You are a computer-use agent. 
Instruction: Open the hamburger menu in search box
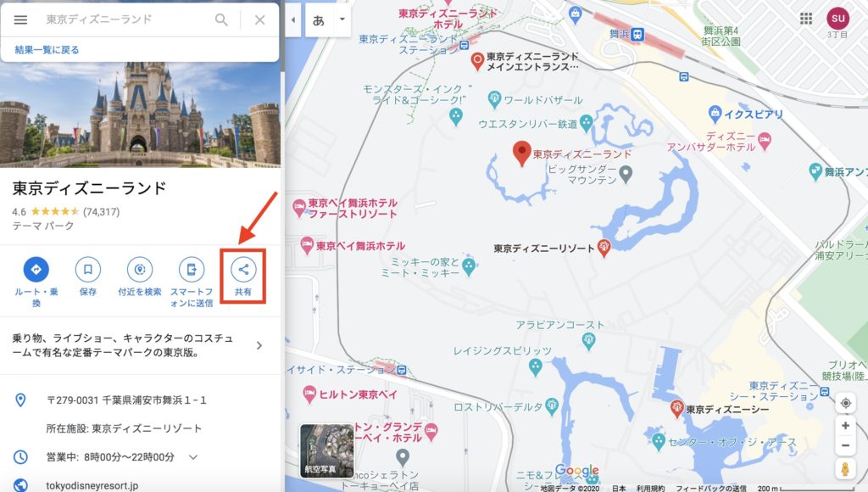(20, 20)
